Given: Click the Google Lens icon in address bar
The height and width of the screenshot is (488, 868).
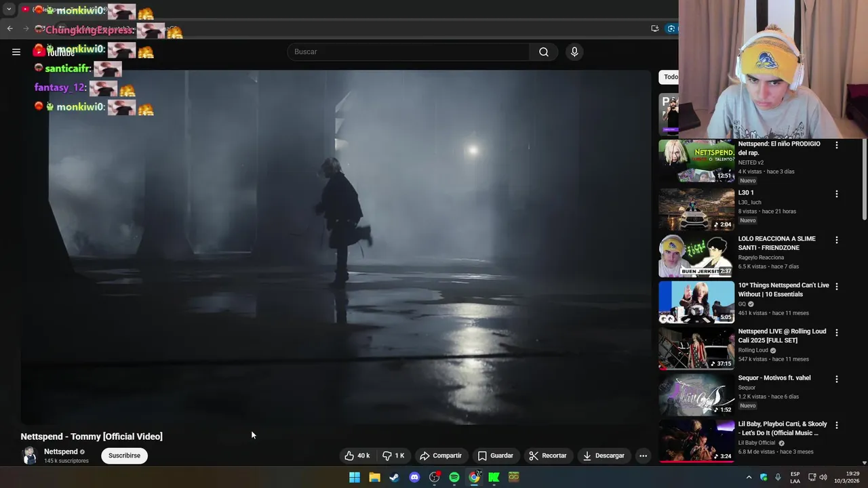Looking at the screenshot, I should [x=671, y=28].
